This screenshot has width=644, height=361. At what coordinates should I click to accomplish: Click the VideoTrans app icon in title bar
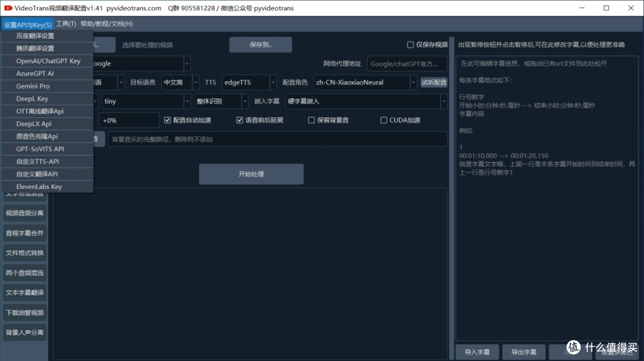tap(8, 8)
